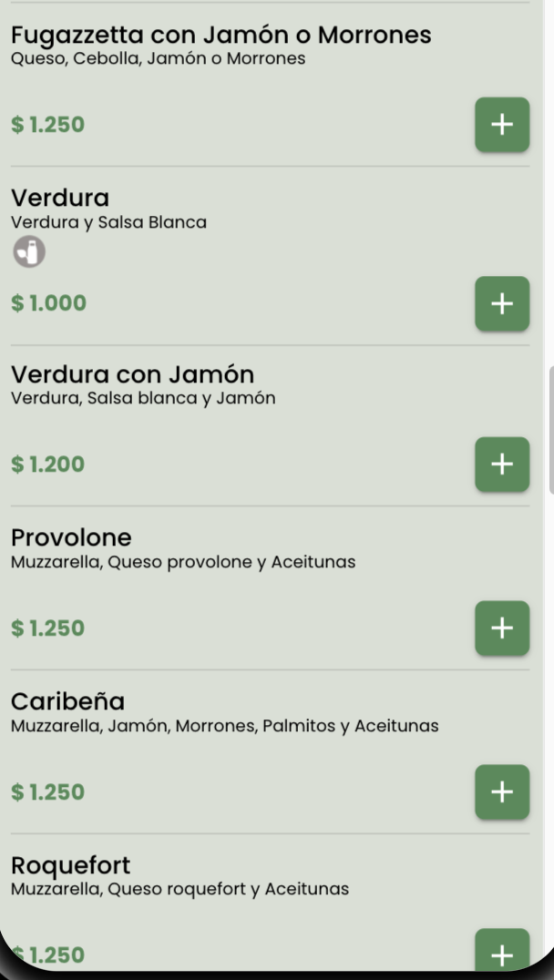Tap the Roquefort item name

tap(71, 864)
